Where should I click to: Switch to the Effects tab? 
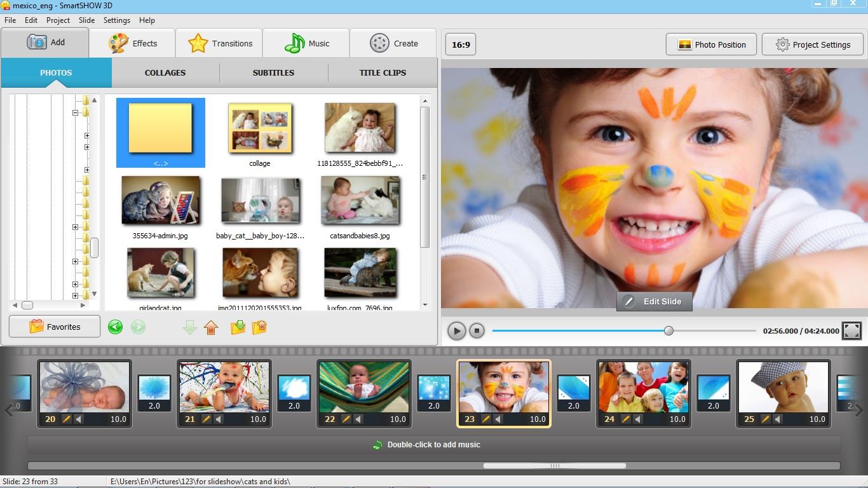pyautogui.click(x=132, y=43)
